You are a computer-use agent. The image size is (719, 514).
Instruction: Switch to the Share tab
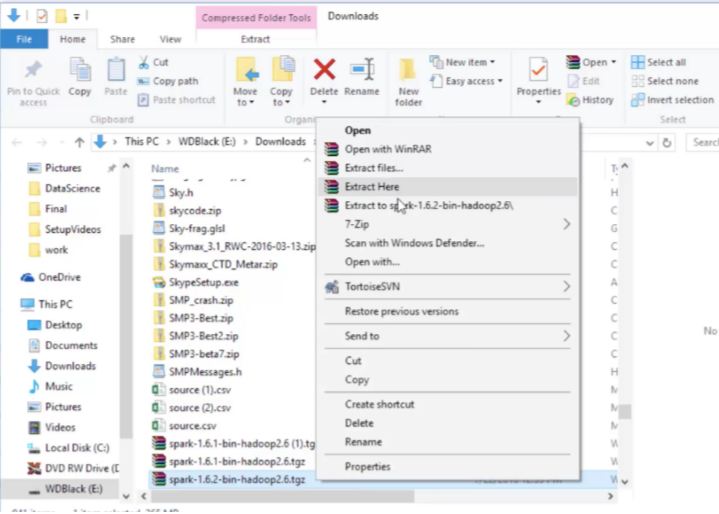coord(122,39)
